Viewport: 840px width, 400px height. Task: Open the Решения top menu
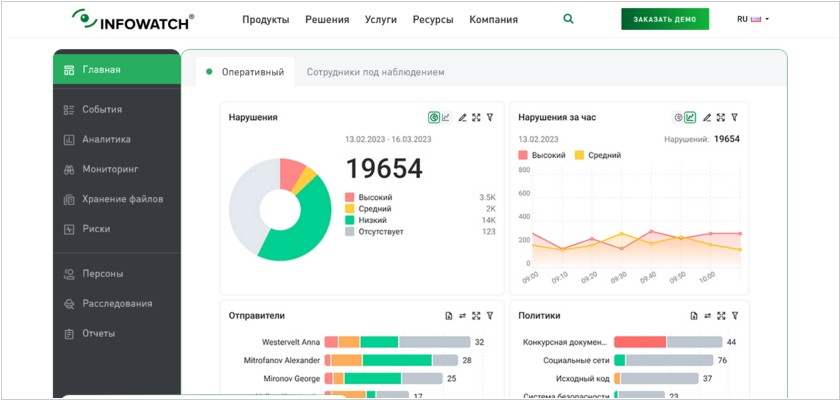click(327, 20)
